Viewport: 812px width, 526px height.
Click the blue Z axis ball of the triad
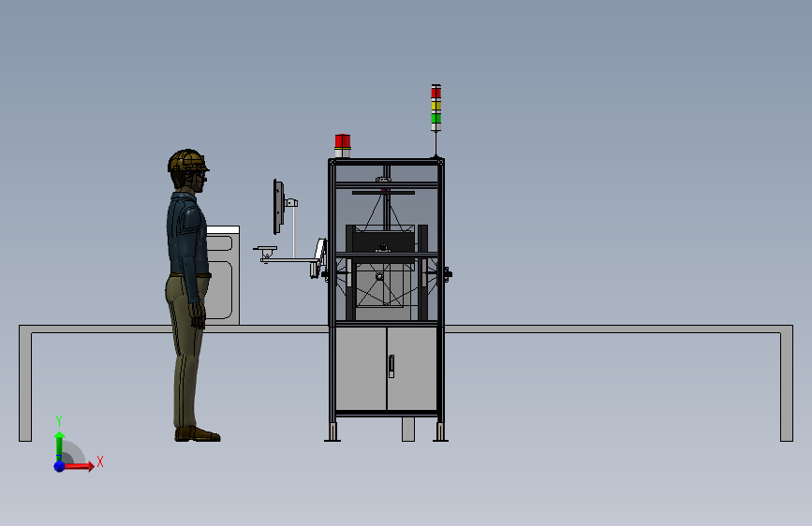coord(59,466)
